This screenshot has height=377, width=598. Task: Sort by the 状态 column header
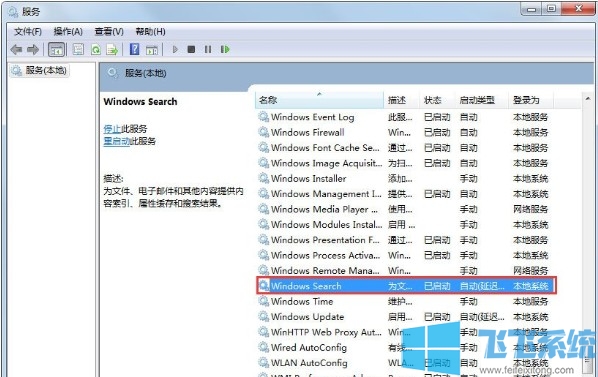coord(437,100)
